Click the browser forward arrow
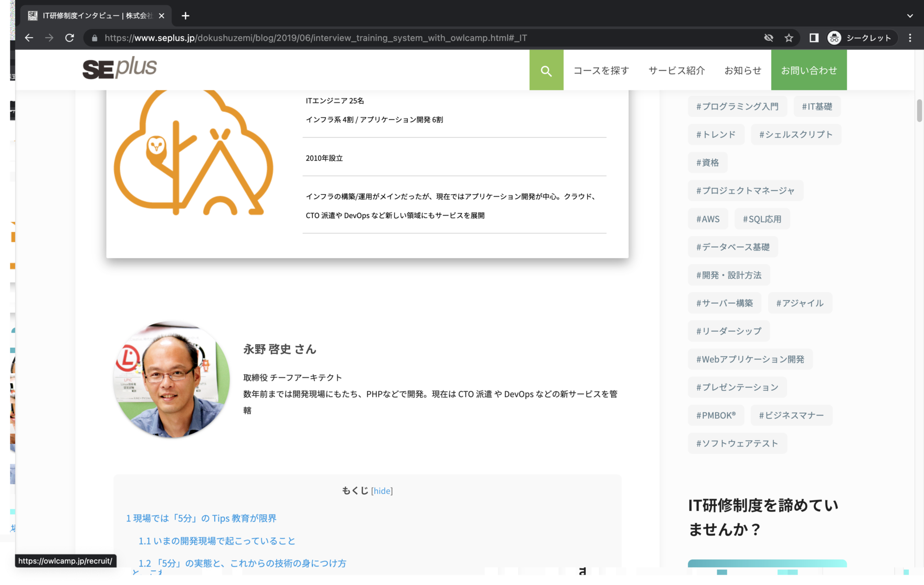The width and height of the screenshot is (924, 585). (x=49, y=38)
